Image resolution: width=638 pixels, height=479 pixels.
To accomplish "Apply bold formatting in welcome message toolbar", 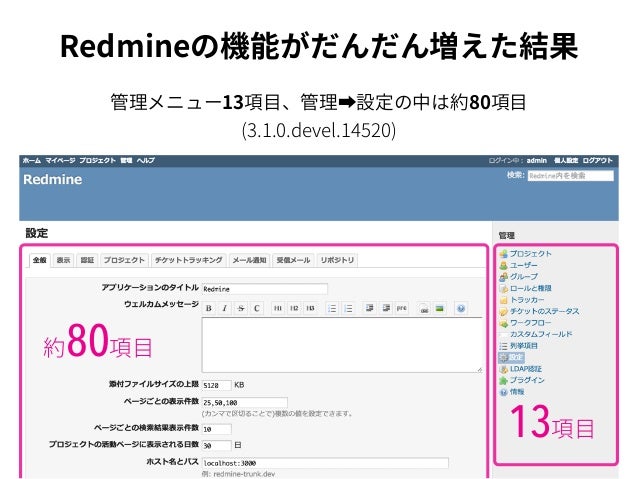I will pos(209,308).
